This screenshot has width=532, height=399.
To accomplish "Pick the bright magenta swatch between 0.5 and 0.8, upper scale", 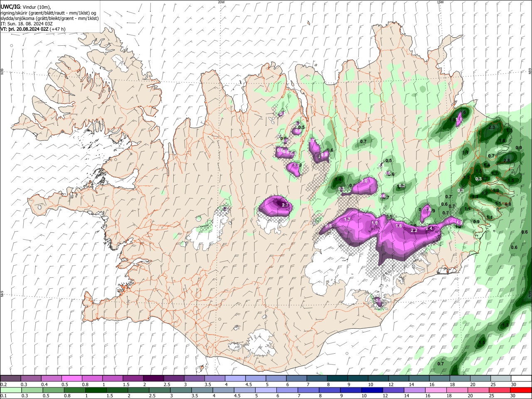I will pyautogui.click(x=72, y=378).
